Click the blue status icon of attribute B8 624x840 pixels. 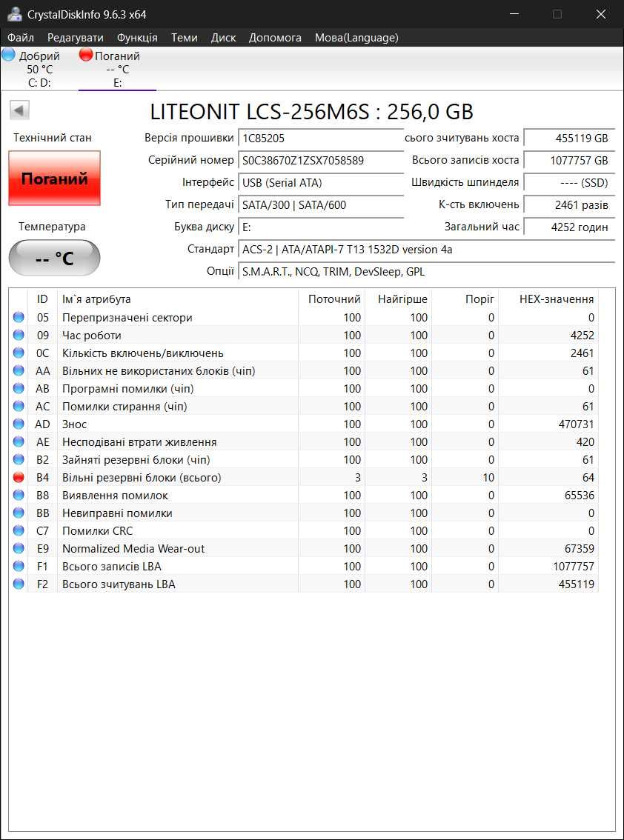[x=19, y=496]
